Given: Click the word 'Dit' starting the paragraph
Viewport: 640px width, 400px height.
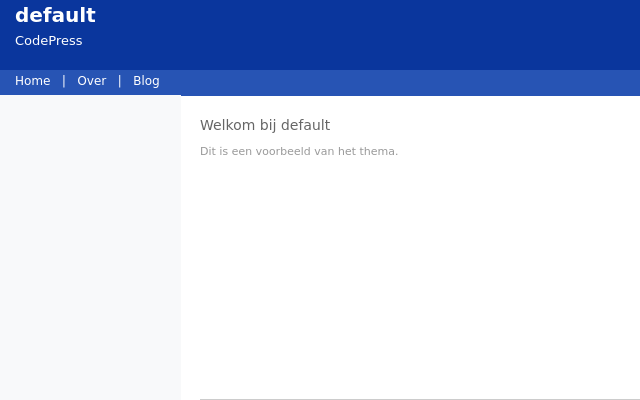Looking at the screenshot, I should click(x=208, y=151).
